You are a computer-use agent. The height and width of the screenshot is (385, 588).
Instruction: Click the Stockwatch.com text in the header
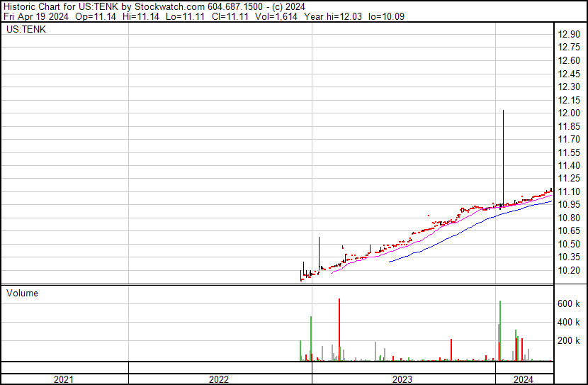(168, 6)
